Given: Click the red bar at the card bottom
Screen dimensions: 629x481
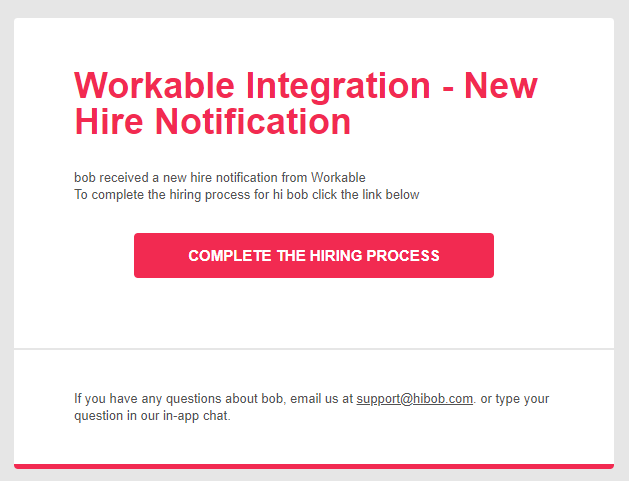Looking at the screenshot, I should pyautogui.click(x=314, y=466).
